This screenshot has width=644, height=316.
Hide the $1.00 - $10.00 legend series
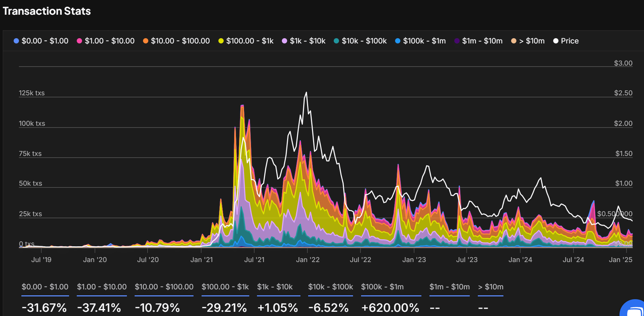(106, 41)
